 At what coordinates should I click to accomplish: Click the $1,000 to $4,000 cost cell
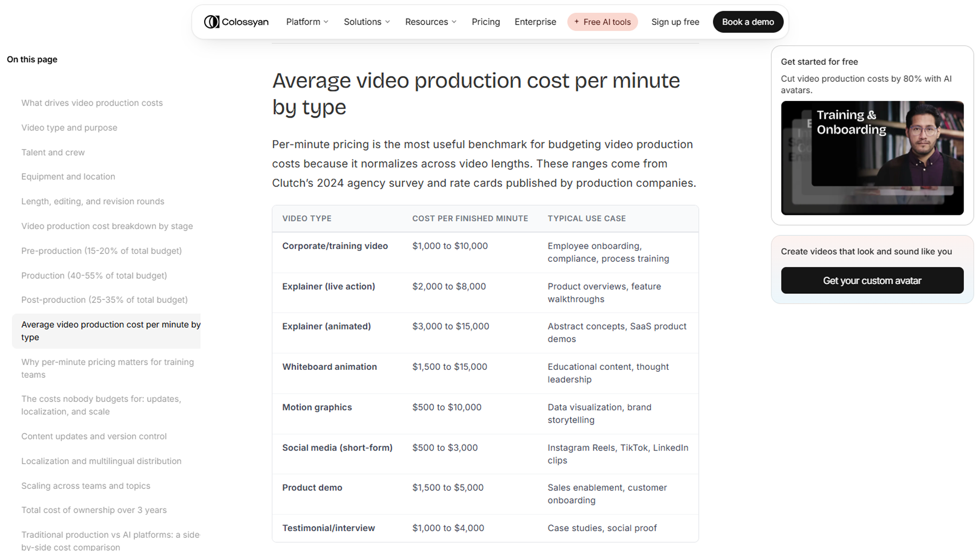coord(448,528)
